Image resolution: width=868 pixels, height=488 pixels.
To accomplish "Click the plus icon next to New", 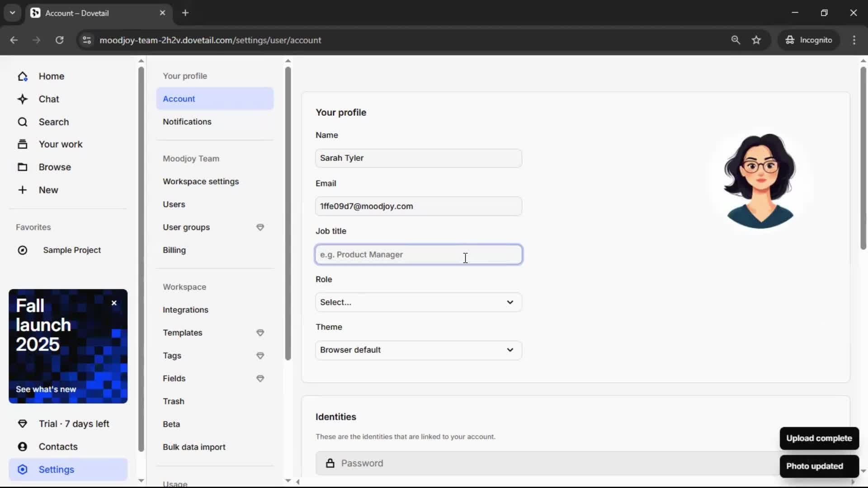I will (23, 190).
